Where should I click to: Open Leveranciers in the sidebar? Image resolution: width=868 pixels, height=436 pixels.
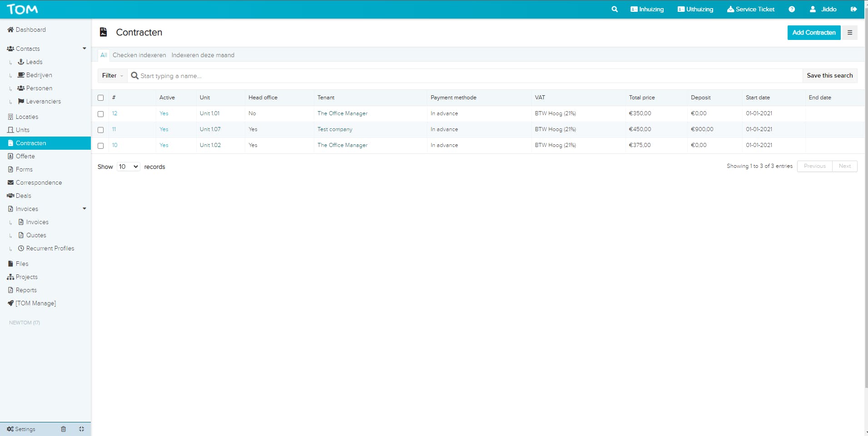39,101
